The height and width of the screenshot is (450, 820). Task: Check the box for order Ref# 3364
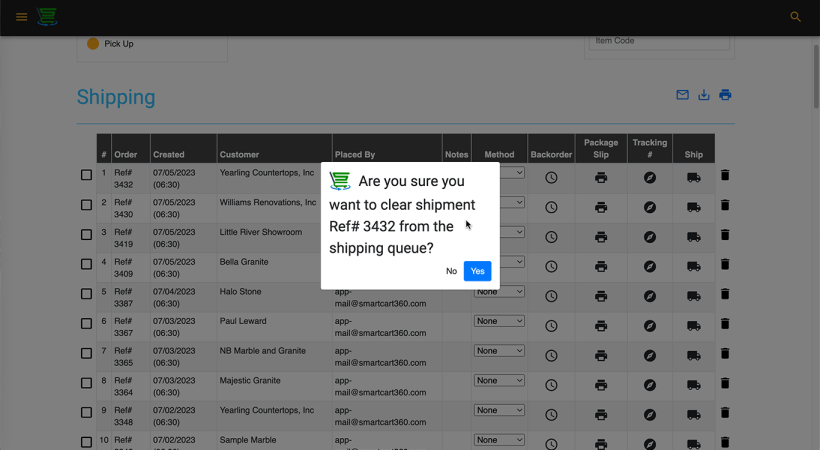coord(86,382)
